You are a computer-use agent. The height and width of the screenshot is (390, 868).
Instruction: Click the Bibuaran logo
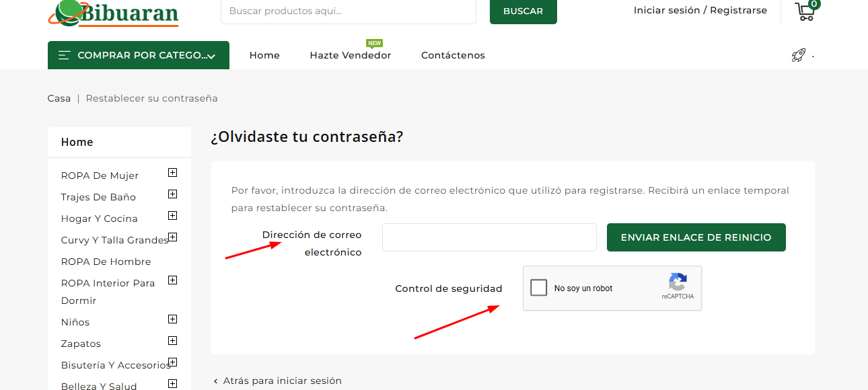coord(113,12)
